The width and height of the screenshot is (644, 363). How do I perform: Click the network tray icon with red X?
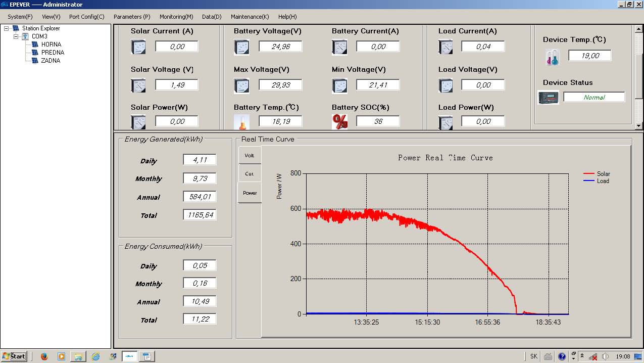pos(594,356)
